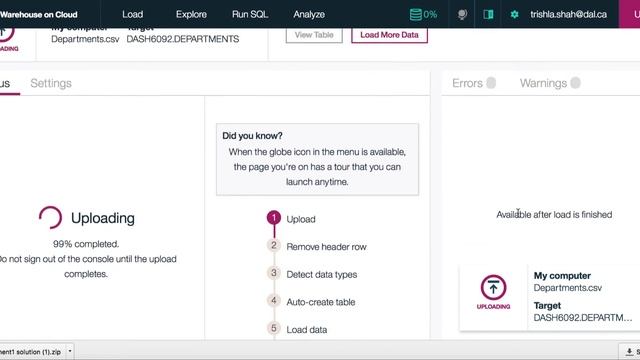Click the uploading spinner progress icon
The height and width of the screenshot is (360, 640).
point(51,218)
